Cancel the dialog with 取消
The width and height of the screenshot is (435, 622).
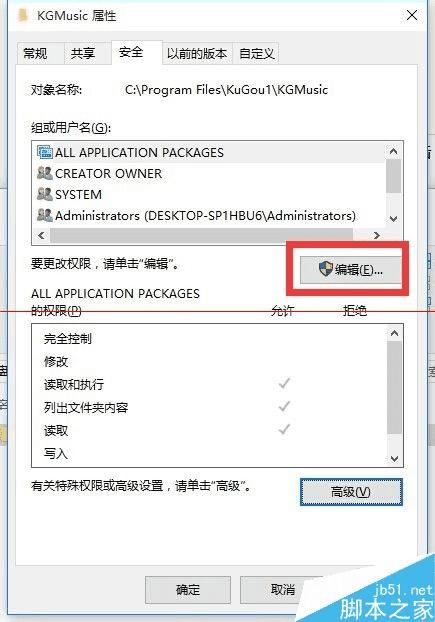coord(282,589)
